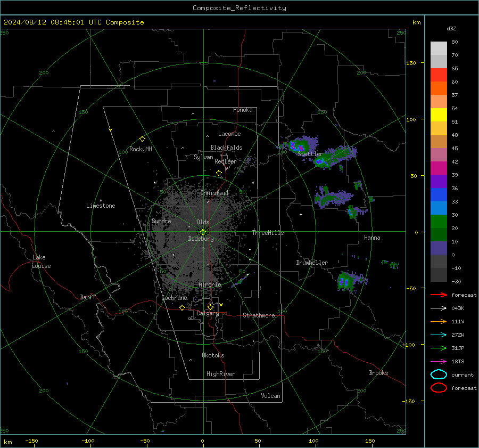Click the orange 111V arrow in legend
The image size is (479, 448).
pos(439,321)
